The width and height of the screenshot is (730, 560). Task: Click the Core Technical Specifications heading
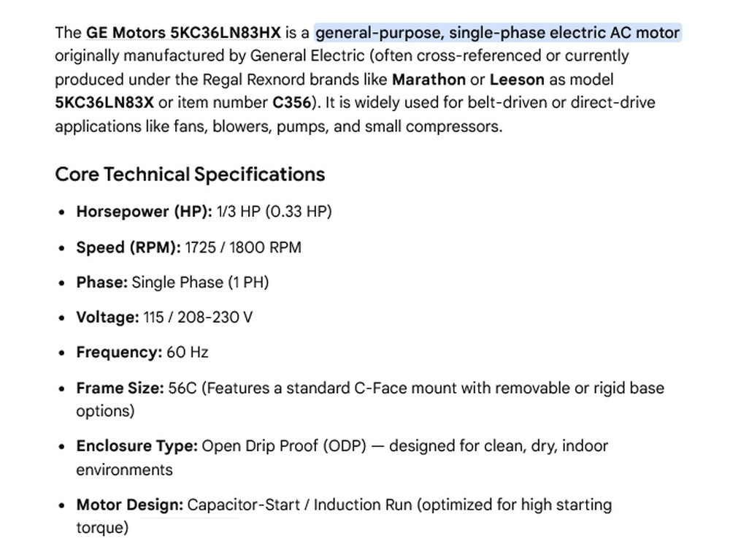[190, 174]
